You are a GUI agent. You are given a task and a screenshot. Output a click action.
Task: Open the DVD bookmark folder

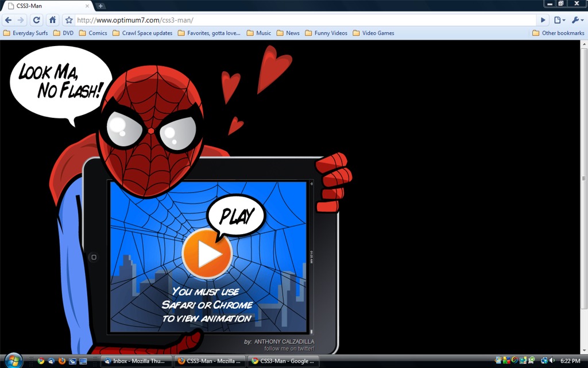[63, 33]
